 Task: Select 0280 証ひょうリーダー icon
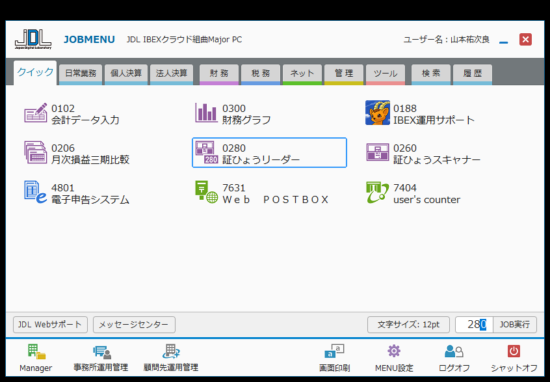tap(206, 153)
